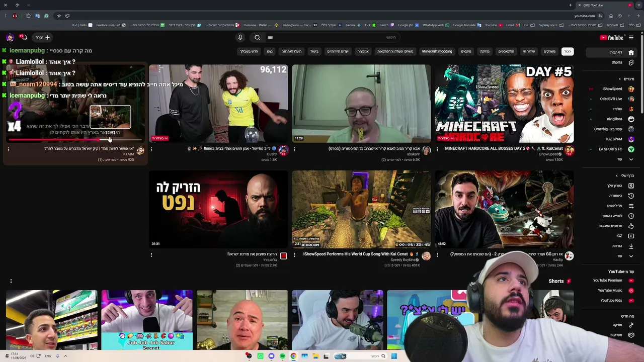Open the Windows Start menu

[394, 356]
